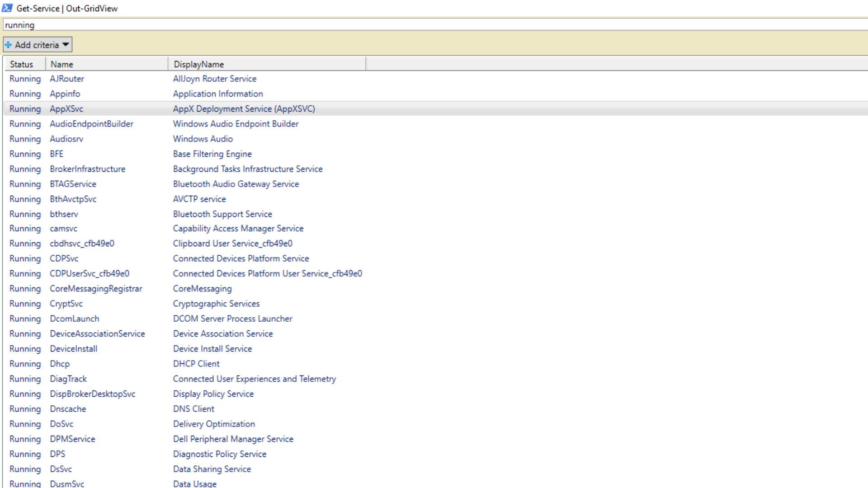
Task: Click 'Clipboard User Service_cfb49e0' display name
Action: (233, 244)
